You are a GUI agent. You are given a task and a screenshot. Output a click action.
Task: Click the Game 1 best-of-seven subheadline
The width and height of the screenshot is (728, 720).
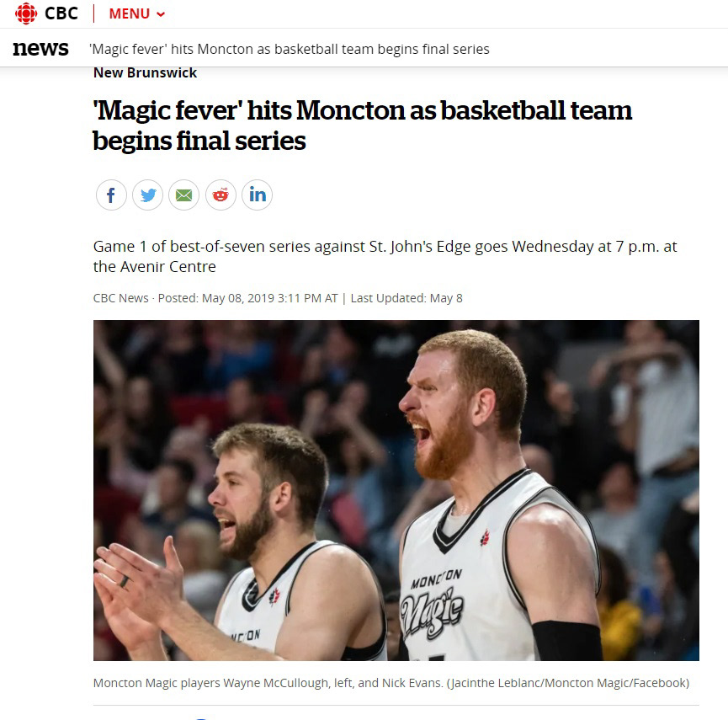tap(385, 256)
